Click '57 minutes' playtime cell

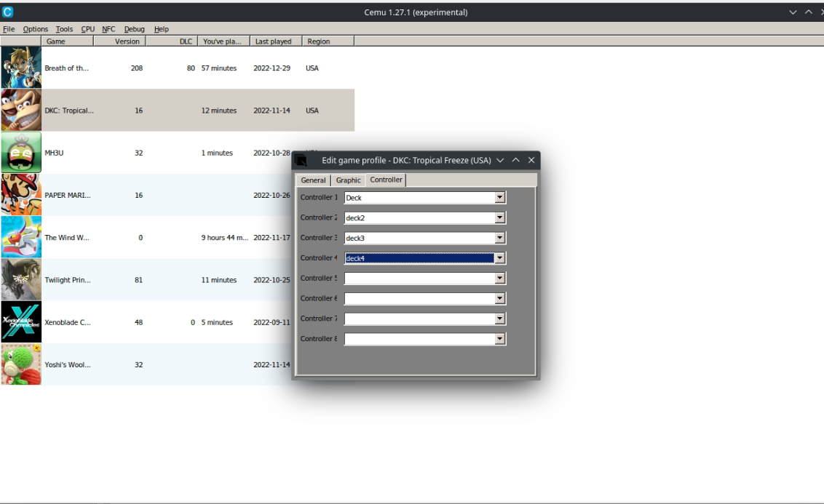pos(218,68)
